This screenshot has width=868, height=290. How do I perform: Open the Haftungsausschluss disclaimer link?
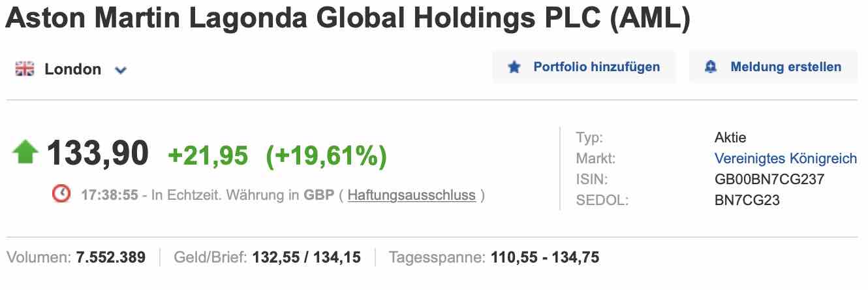click(411, 195)
